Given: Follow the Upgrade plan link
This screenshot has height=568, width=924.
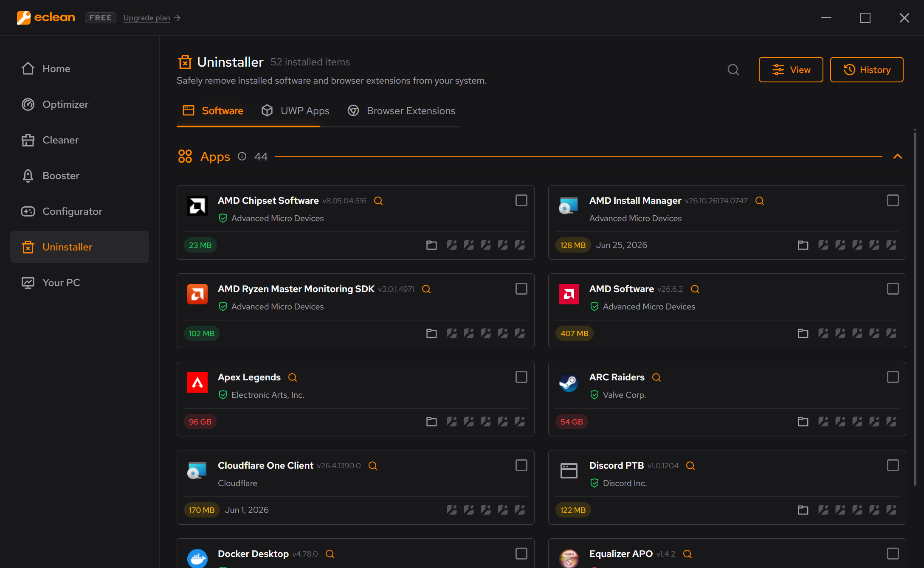Looking at the screenshot, I should click(x=152, y=18).
